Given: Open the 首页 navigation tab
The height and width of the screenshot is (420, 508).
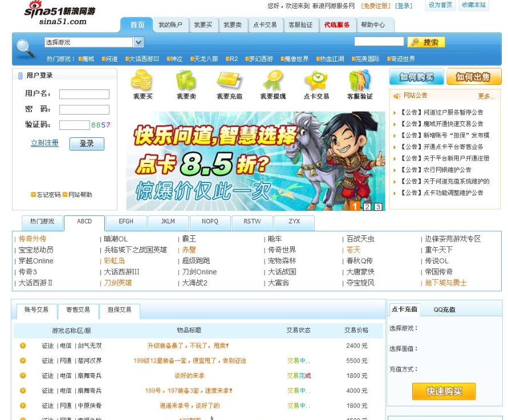Looking at the screenshot, I should [x=137, y=25].
